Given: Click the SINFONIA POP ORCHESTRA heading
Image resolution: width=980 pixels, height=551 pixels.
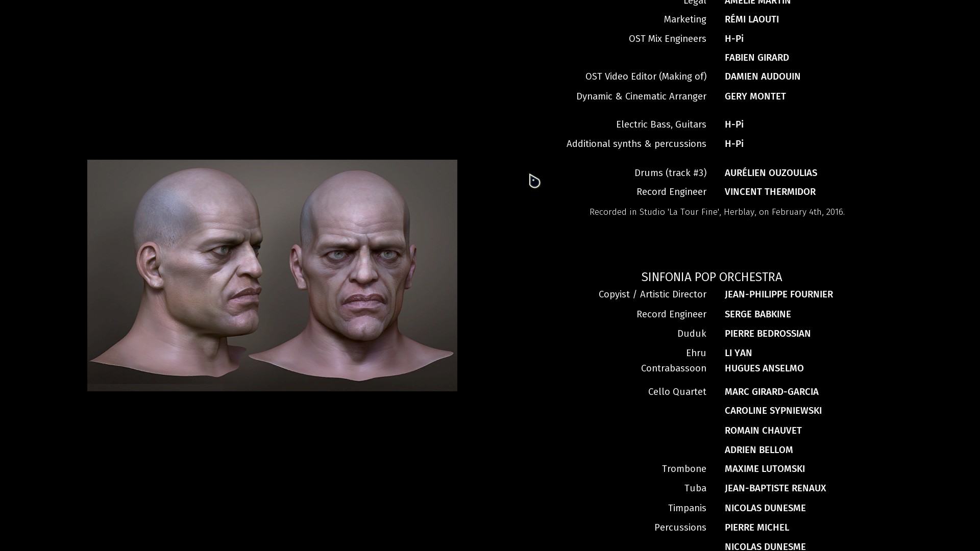Looking at the screenshot, I should click(x=712, y=277).
